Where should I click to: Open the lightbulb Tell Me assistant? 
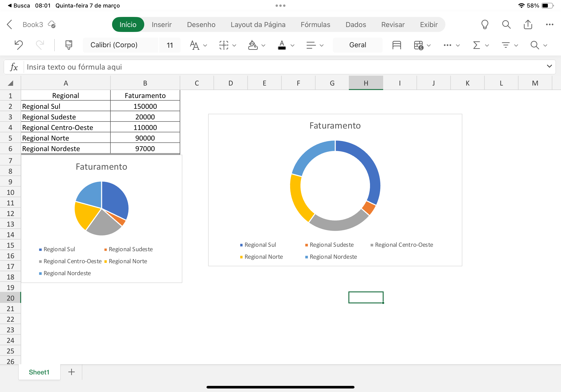(485, 24)
